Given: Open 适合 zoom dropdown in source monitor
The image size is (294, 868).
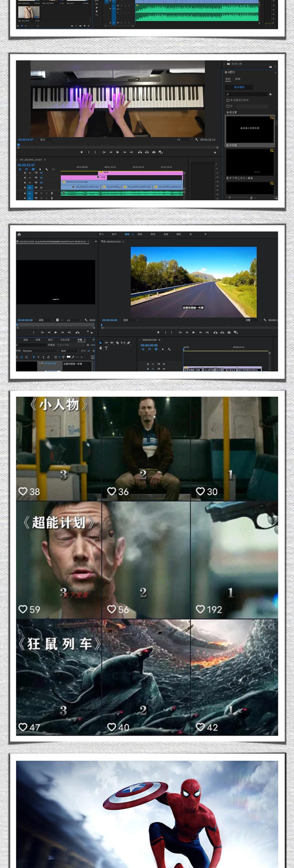Looking at the screenshot, I should point(46,320).
